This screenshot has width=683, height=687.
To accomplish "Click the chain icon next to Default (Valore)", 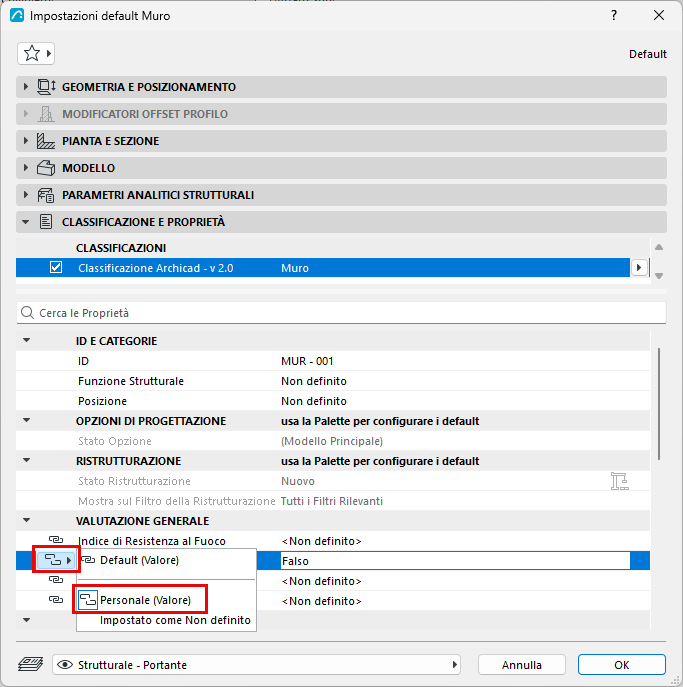I will point(88,560).
